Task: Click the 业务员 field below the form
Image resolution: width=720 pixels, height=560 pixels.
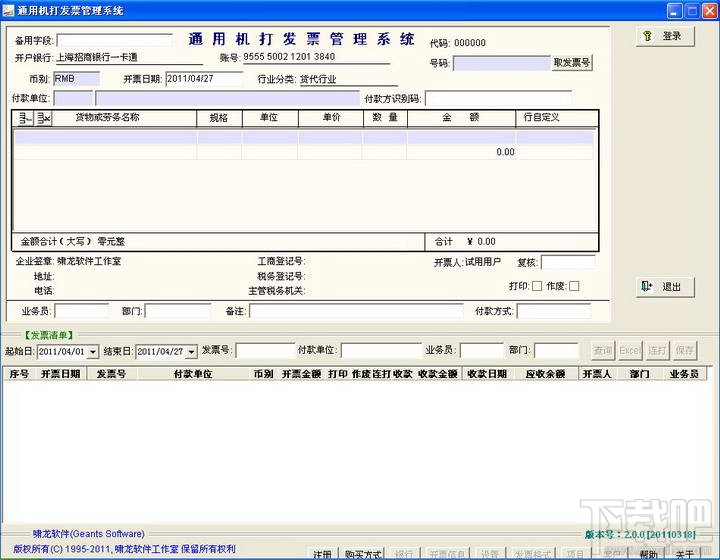Action: click(82, 311)
